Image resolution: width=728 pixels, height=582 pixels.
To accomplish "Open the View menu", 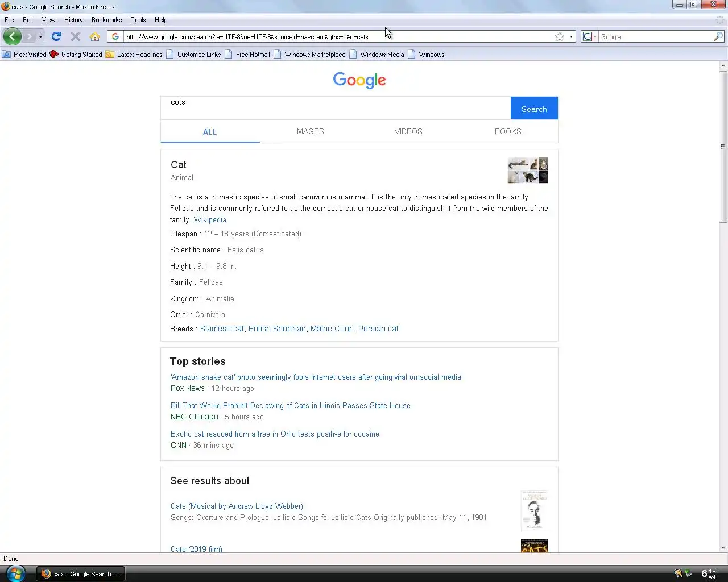I will 48,20.
